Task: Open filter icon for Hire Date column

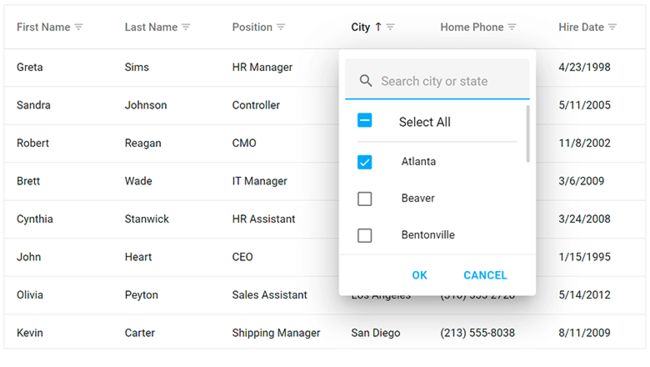Action: tap(612, 27)
